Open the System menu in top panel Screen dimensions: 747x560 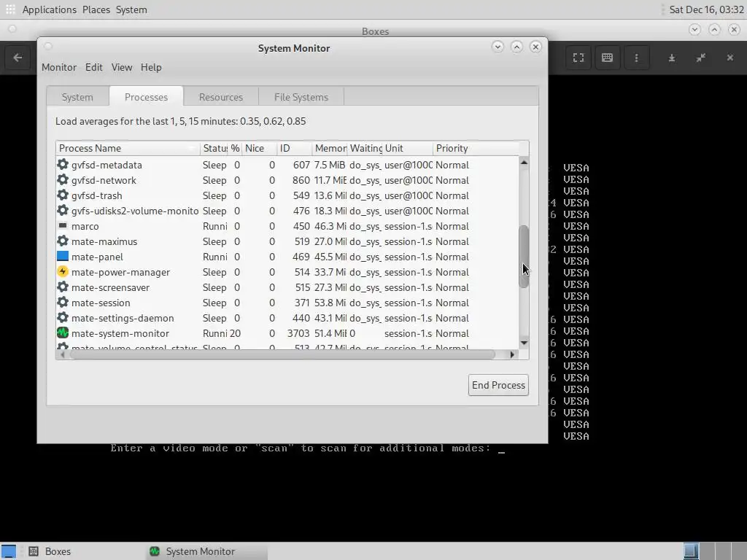131,9
